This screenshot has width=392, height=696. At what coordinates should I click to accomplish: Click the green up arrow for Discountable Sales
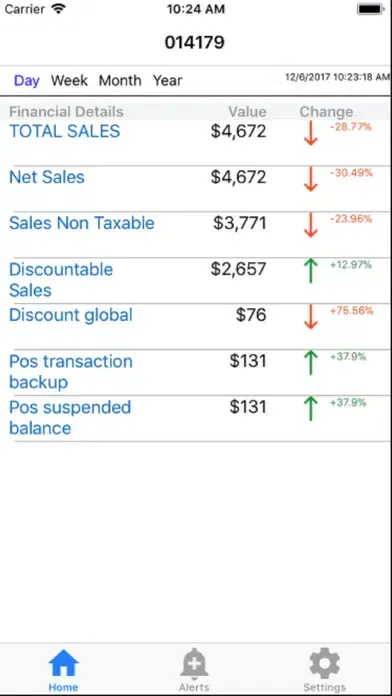[311, 271]
